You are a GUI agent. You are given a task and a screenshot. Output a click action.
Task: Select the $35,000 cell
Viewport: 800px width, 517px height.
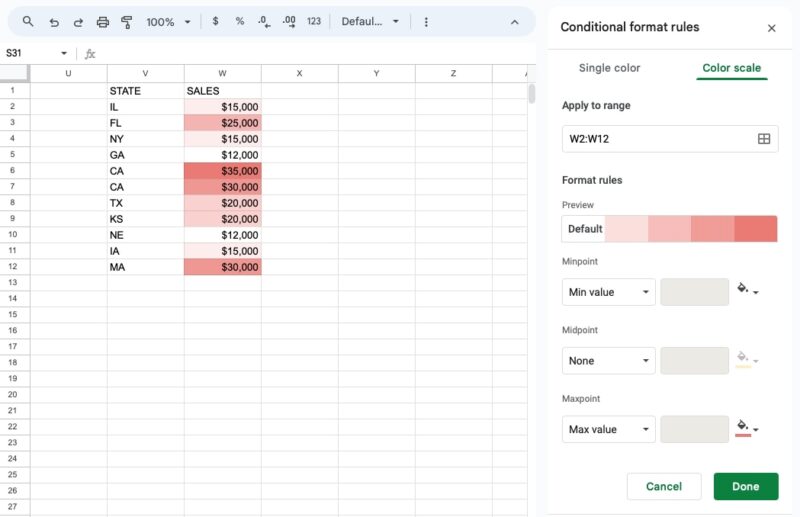click(222, 171)
